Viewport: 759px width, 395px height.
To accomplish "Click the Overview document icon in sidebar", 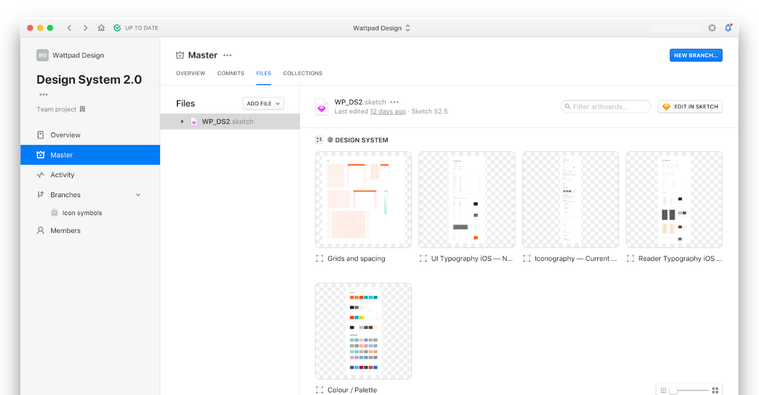I will click(41, 135).
